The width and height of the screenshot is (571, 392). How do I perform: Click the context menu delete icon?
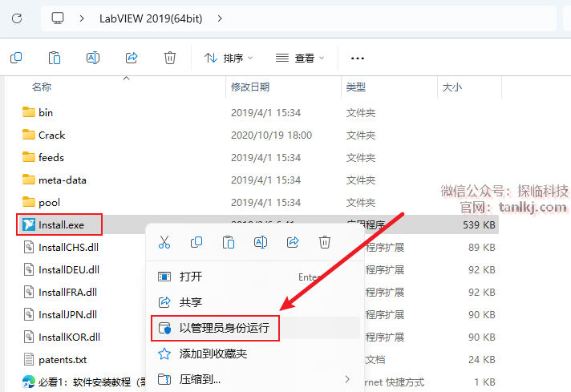pos(325,241)
